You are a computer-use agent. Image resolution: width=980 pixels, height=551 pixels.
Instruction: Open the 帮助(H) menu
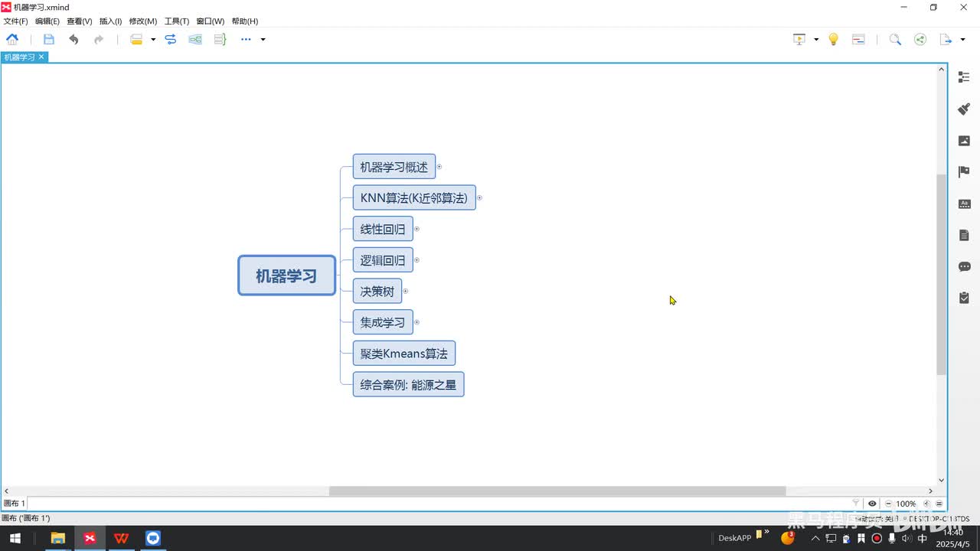[x=245, y=21]
